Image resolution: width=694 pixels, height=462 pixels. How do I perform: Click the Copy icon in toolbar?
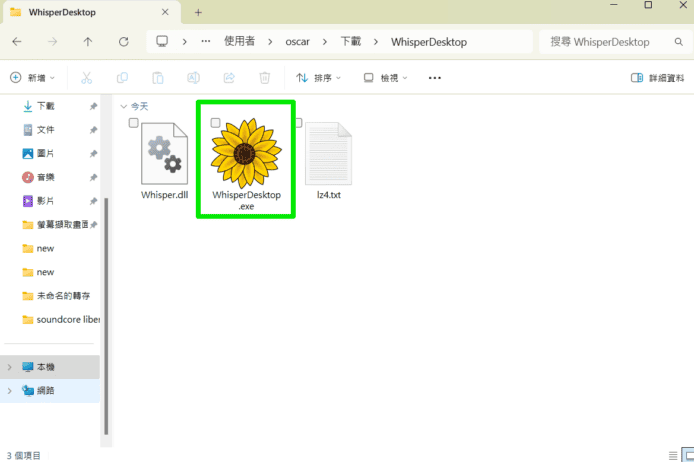coord(122,78)
